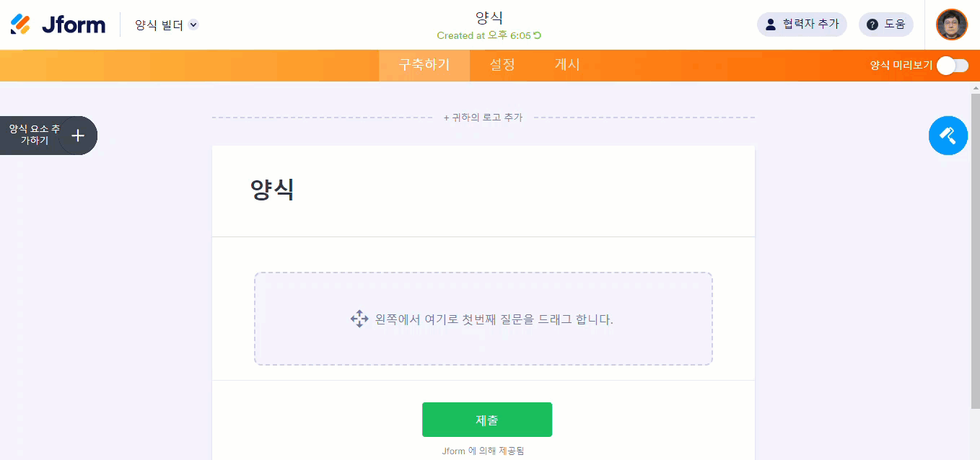The width and height of the screenshot is (980, 460).
Task: Click the revision history icon beside Created at
Action: click(537, 35)
